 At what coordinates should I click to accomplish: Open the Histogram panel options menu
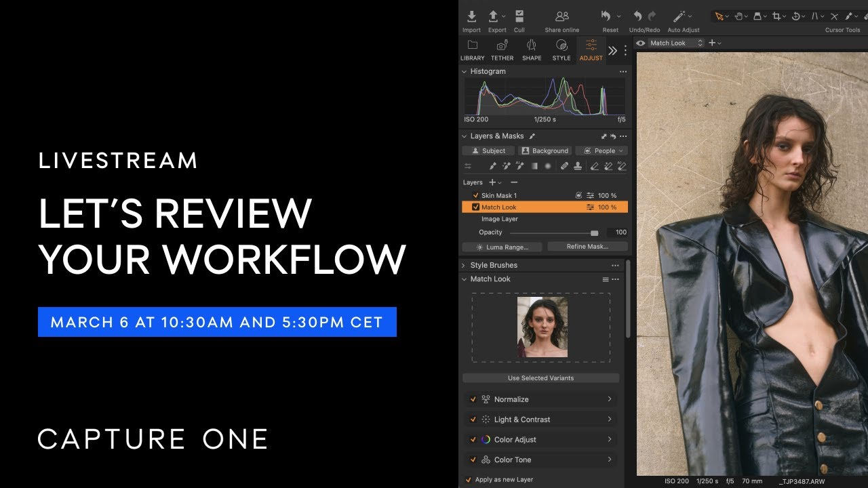pos(623,71)
